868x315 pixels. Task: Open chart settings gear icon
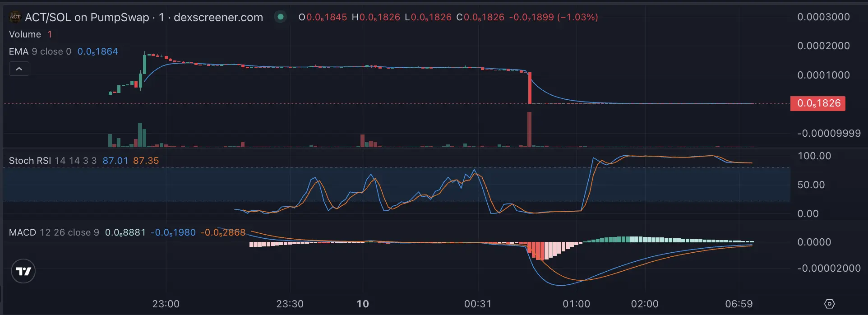tap(829, 304)
